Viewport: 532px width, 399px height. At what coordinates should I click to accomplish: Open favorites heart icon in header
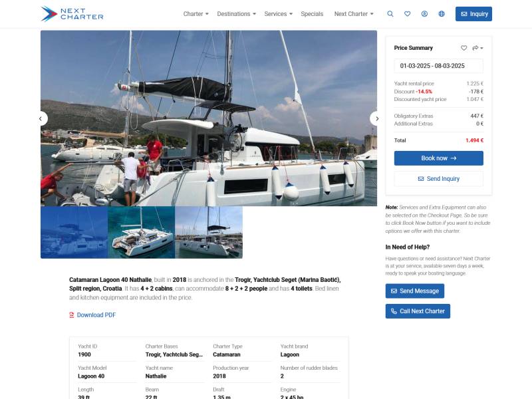click(407, 14)
